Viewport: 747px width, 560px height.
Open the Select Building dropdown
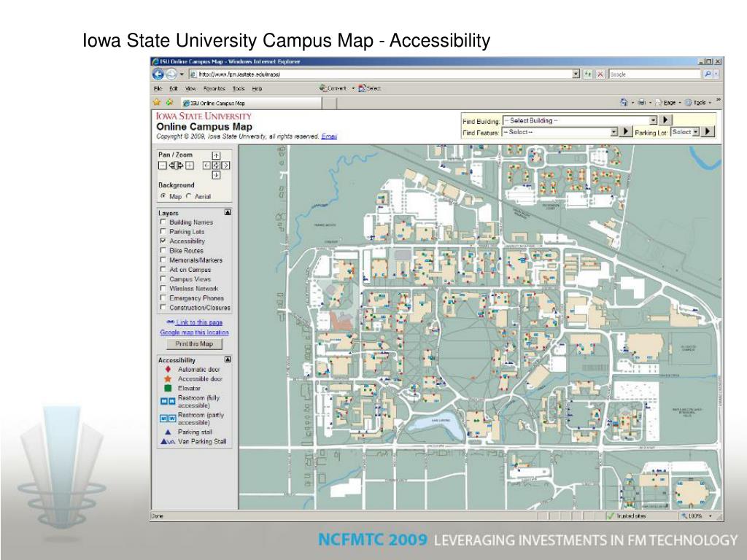[580, 120]
